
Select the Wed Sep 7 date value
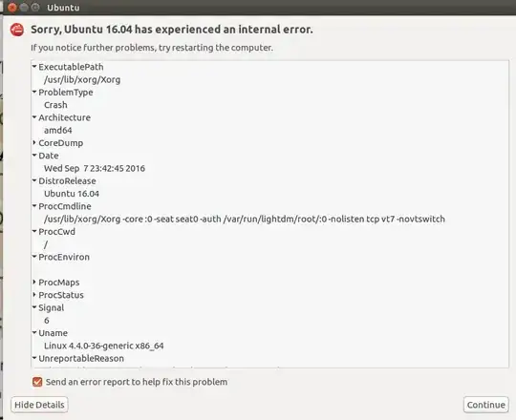pyautogui.click(x=95, y=168)
